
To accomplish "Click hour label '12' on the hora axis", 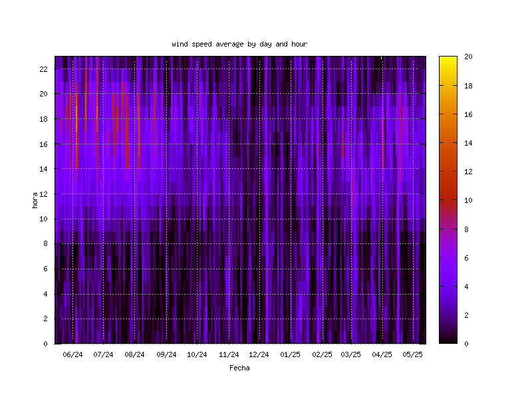I will tap(43, 194).
